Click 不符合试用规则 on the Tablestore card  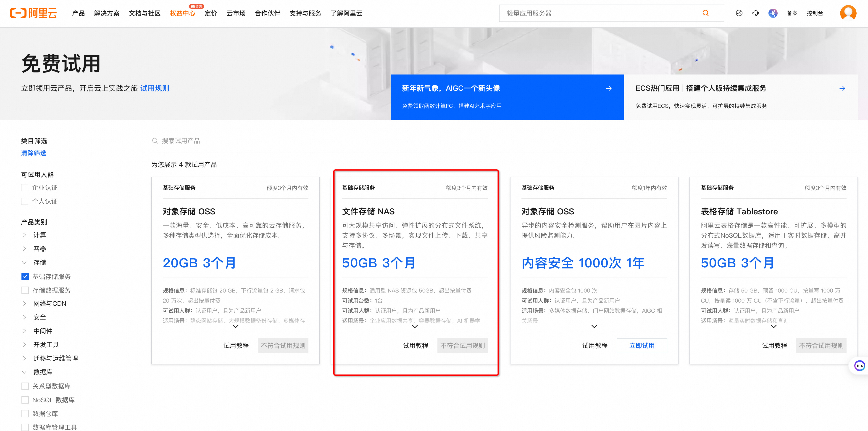tap(821, 346)
